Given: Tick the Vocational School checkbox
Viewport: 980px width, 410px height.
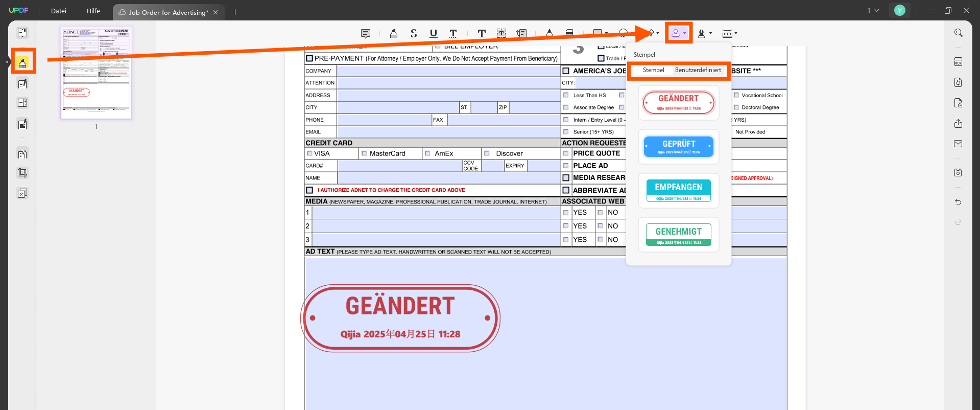Looking at the screenshot, I should pyautogui.click(x=736, y=95).
